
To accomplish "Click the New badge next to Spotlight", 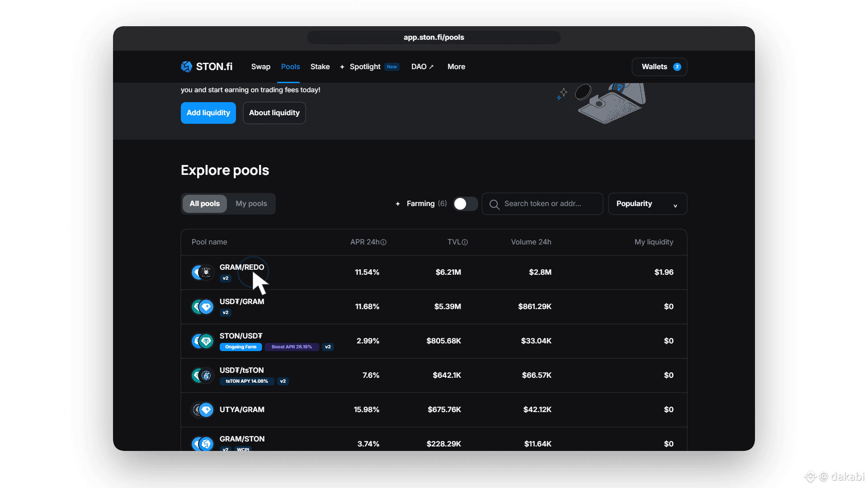I will point(392,67).
